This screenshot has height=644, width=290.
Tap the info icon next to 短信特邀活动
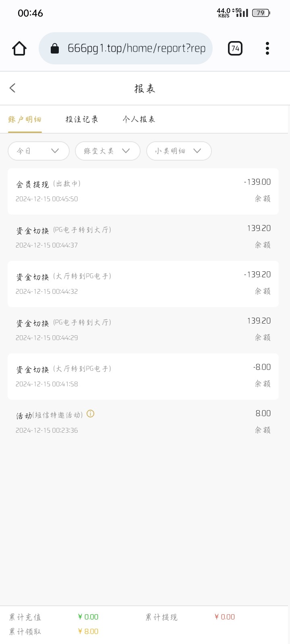(x=91, y=414)
